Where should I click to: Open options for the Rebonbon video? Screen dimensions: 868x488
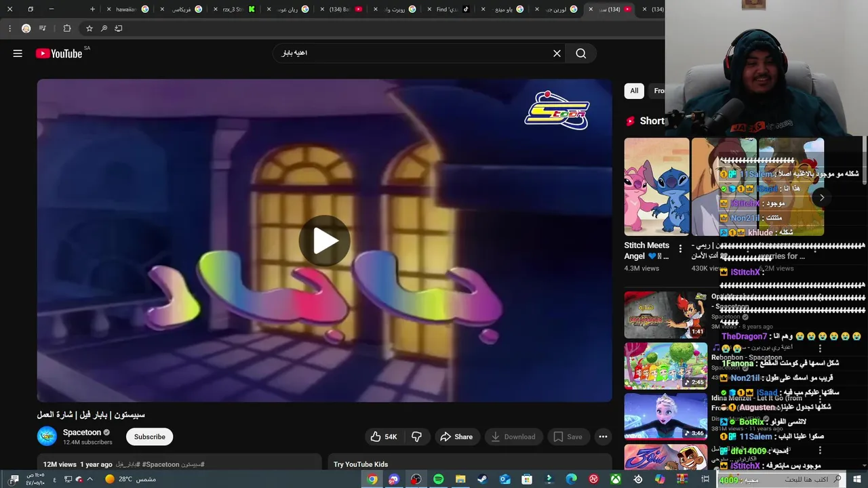tap(820, 349)
